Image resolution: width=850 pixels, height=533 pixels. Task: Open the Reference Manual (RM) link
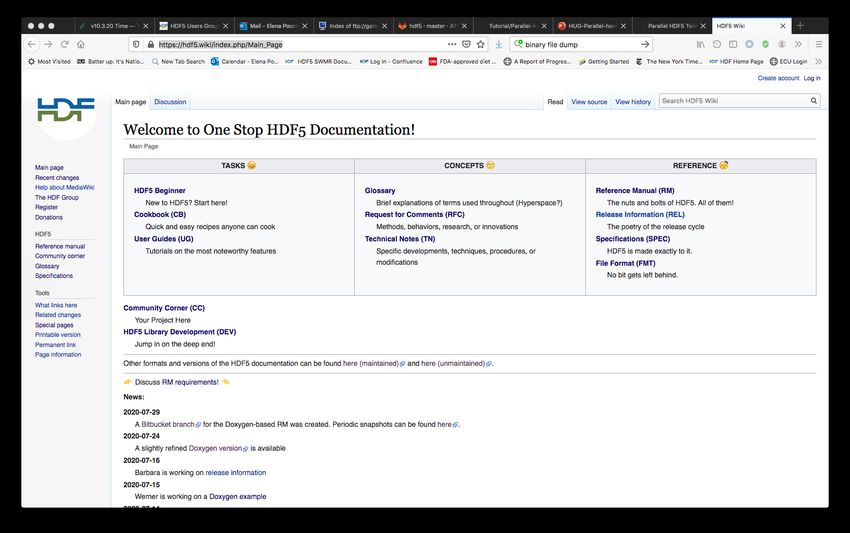(635, 191)
